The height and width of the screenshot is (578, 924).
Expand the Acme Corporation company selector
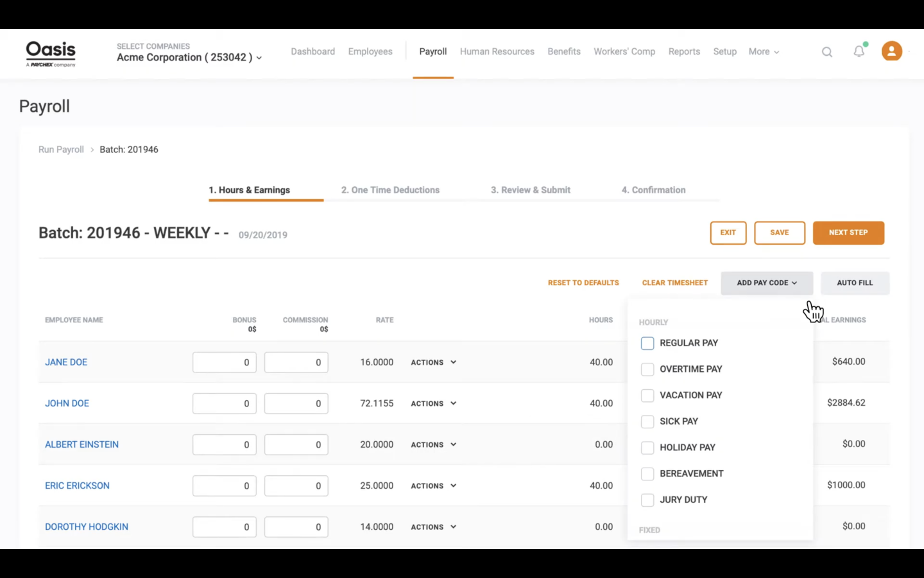tap(189, 58)
